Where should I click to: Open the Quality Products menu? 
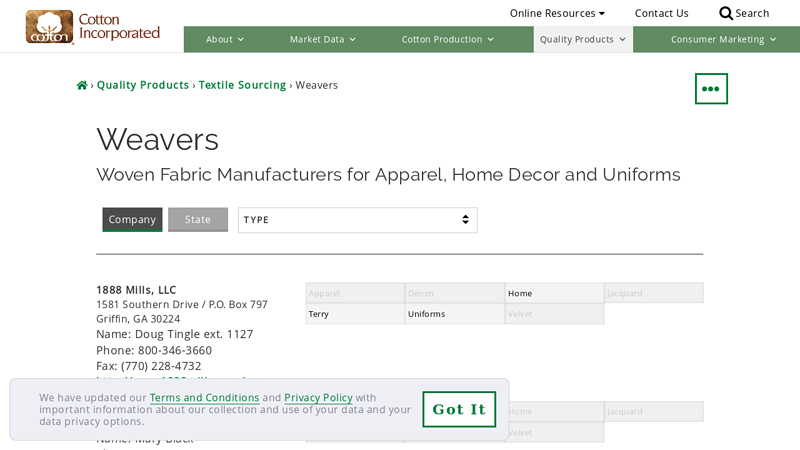click(583, 40)
